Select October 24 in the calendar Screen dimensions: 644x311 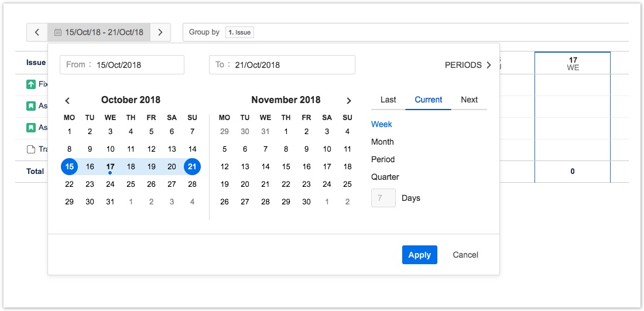coord(110,184)
